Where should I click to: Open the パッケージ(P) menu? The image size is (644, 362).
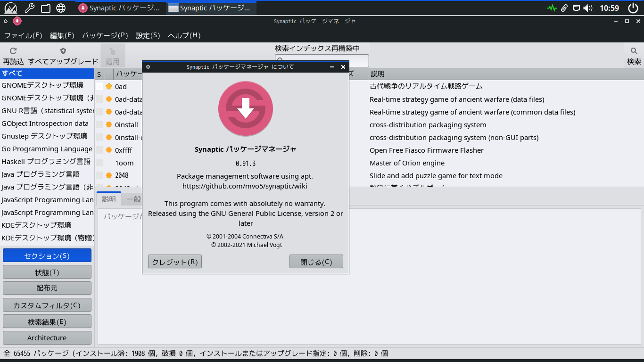click(x=105, y=35)
